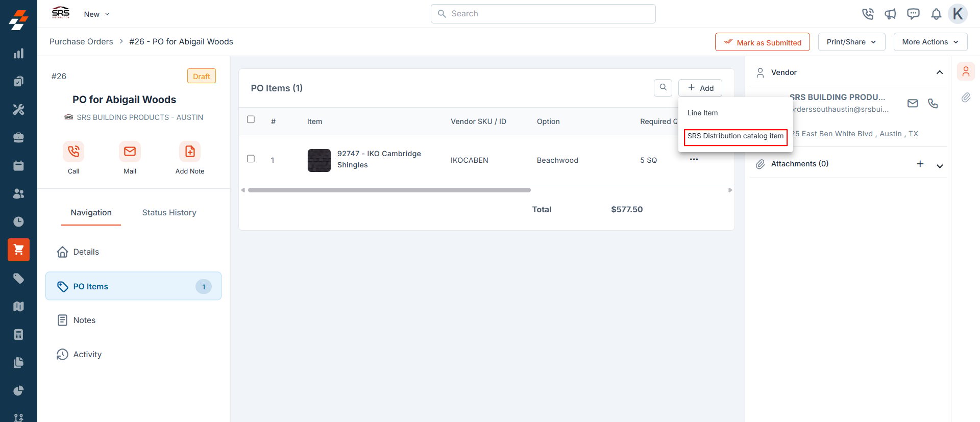Screen dimensions: 980x422
Task: Click the left scroll arrow of items table
Action: (x=243, y=190)
